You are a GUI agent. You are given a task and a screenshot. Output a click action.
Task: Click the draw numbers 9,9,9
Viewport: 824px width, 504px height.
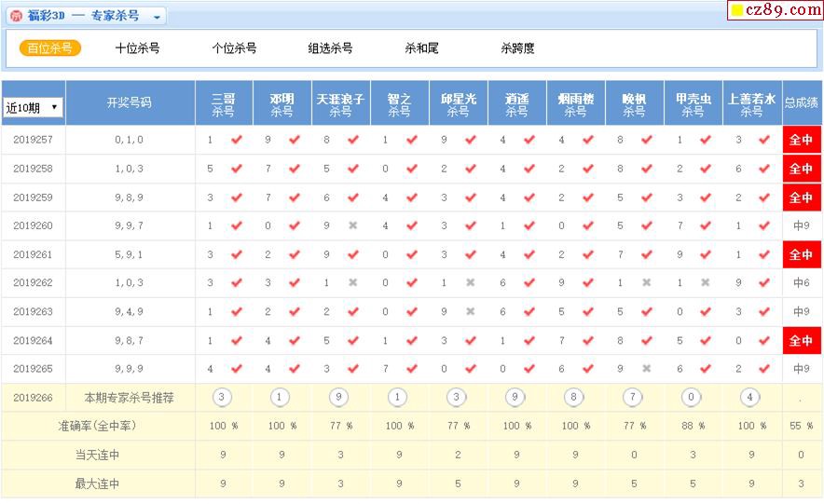coord(130,369)
